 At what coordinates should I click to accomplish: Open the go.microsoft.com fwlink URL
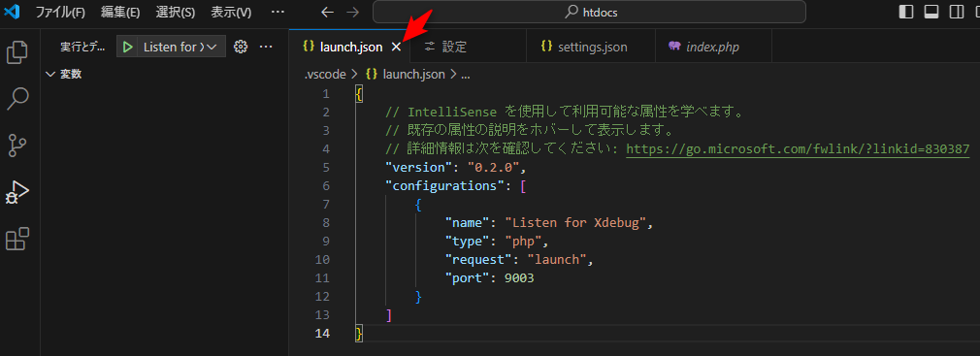coord(798,148)
